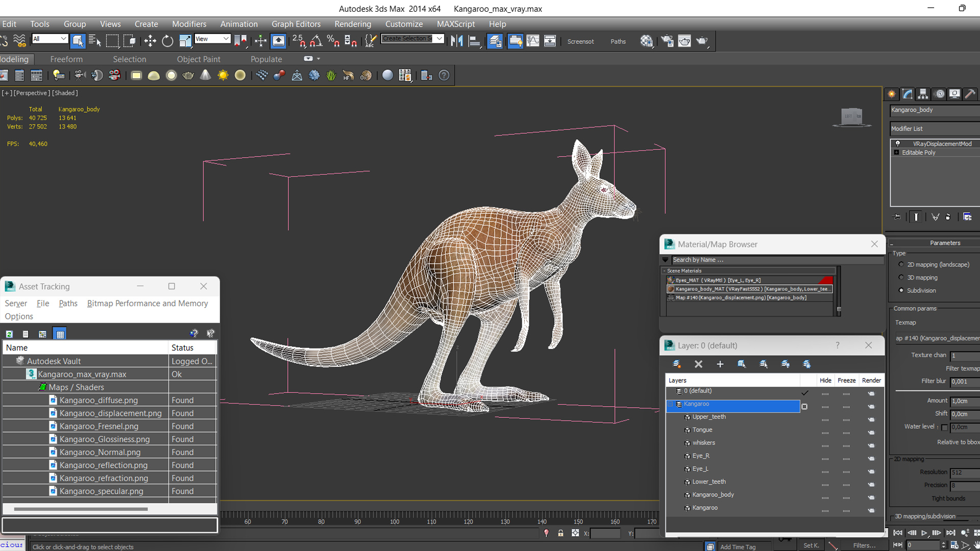Select Subdivision radio option
This screenshot has height=551, width=980.
tap(901, 290)
